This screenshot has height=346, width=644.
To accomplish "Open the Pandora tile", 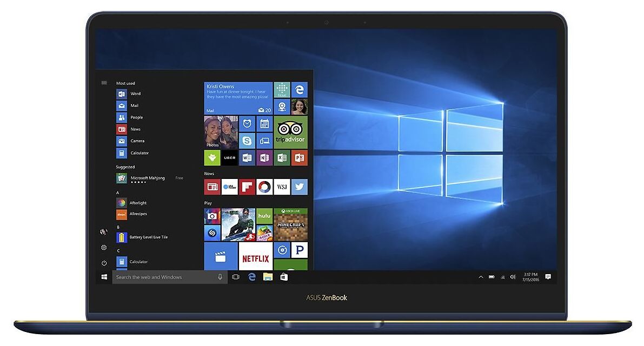I will [x=300, y=250].
